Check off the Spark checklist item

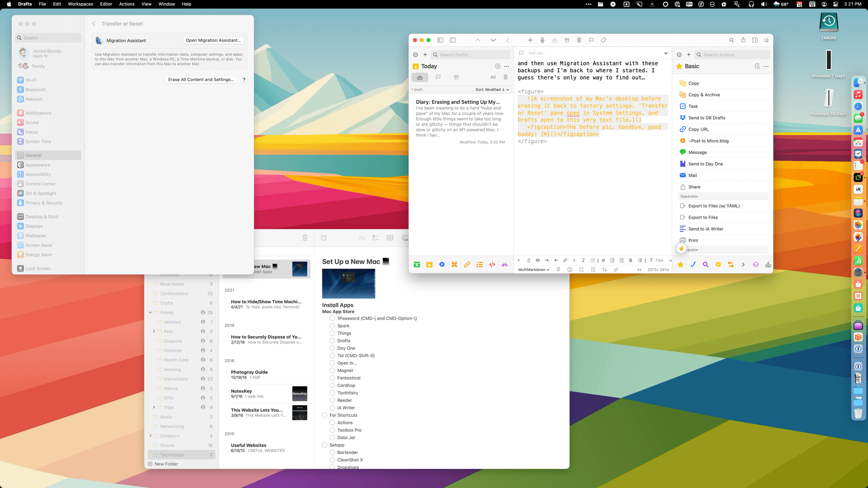click(332, 326)
